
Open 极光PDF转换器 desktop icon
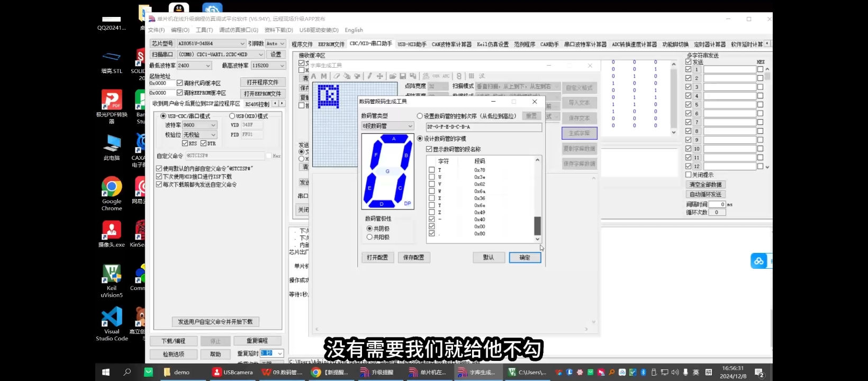pyautogui.click(x=112, y=107)
